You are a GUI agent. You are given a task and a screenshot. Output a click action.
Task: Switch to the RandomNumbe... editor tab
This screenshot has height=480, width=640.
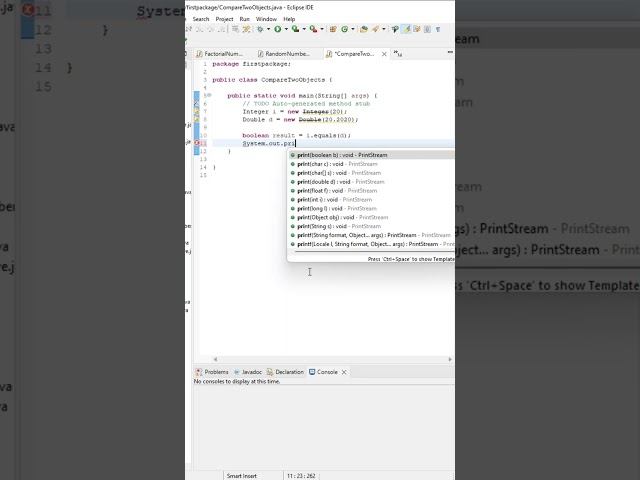click(x=284, y=53)
